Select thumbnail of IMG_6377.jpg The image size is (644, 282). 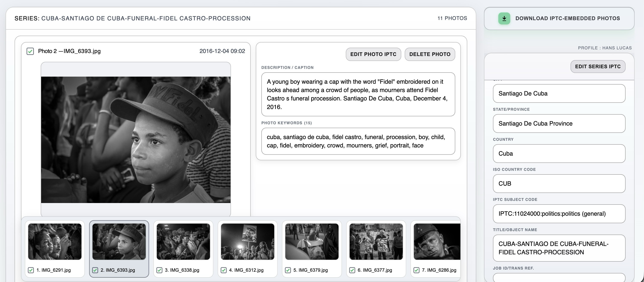(x=376, y=242)
